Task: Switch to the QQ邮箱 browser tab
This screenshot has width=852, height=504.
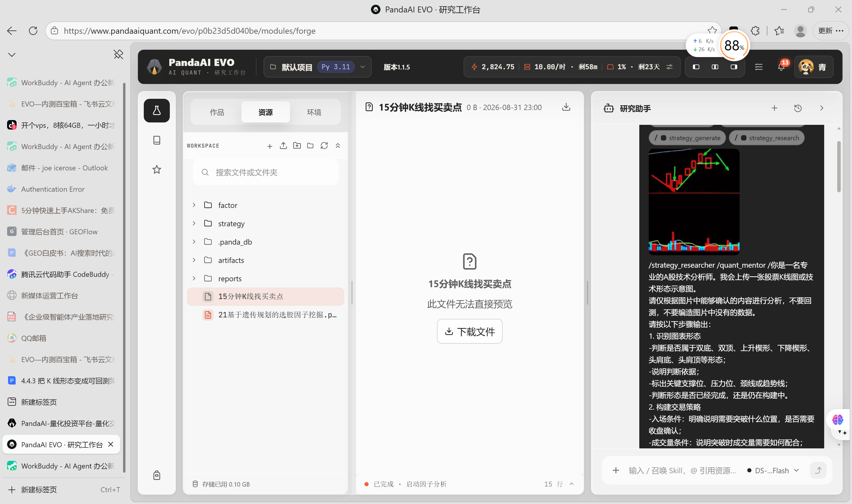Action: point(61,338)
